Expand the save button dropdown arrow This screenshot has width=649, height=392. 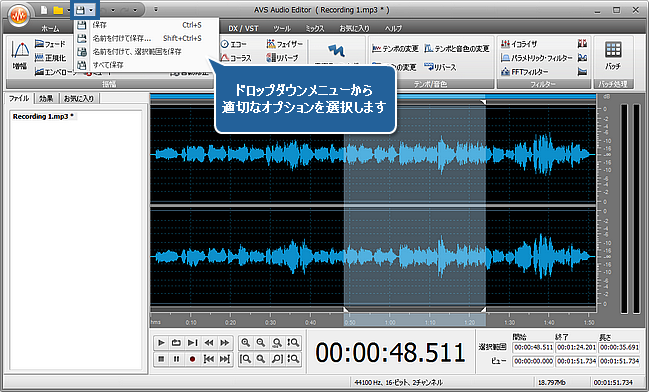pos(91,10)
